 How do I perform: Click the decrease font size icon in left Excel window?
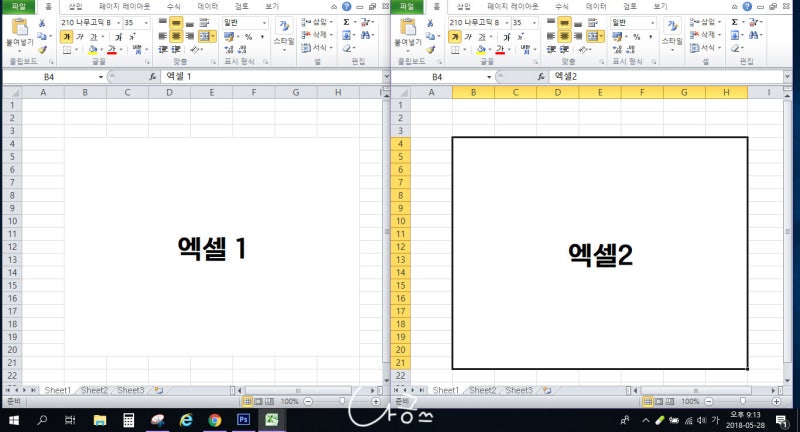[132, 37]
